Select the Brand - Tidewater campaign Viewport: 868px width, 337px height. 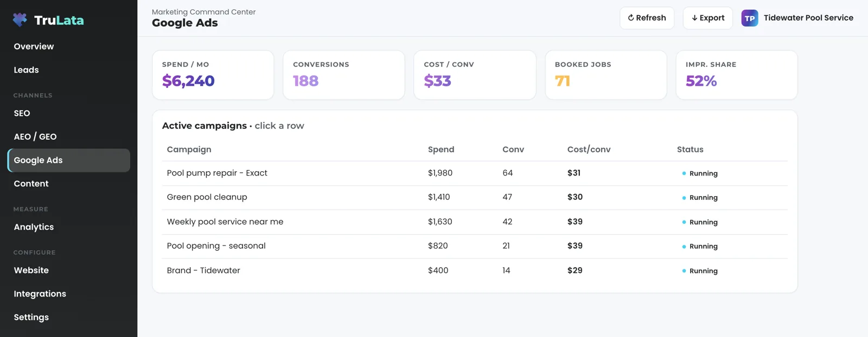tap(475, 270)
